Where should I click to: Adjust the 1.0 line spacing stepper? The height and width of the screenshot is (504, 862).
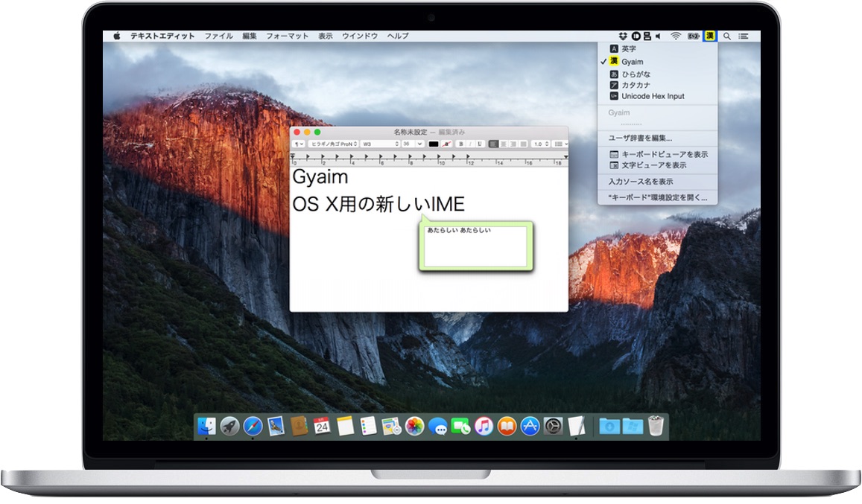(541, 144)
